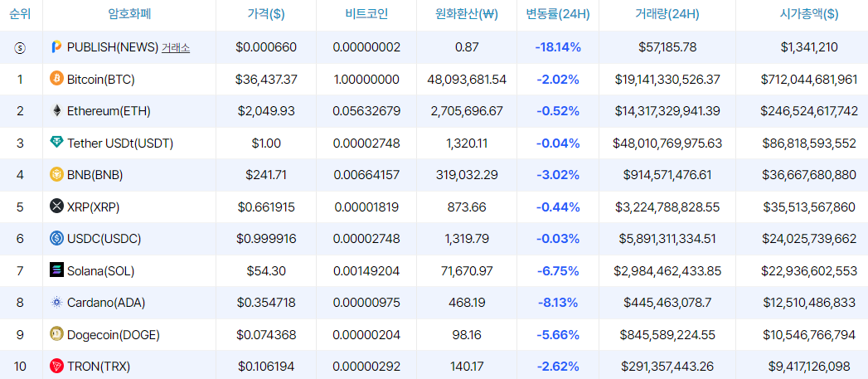Screen dimensions: 868x379
Task: Sort by 순위 column header
Action: [20, 14]
